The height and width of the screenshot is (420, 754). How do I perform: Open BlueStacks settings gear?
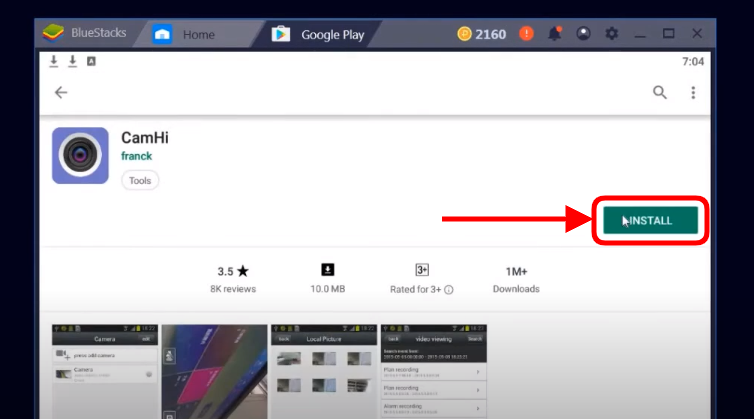[612, 34]
